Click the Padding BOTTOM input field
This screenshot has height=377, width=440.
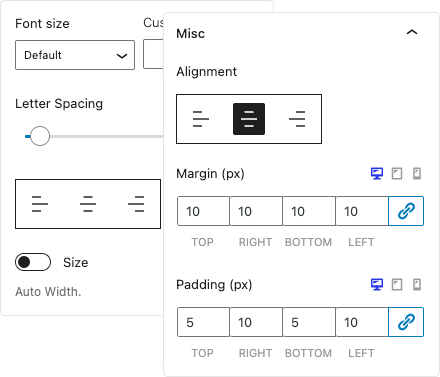[x=309, y=322]
